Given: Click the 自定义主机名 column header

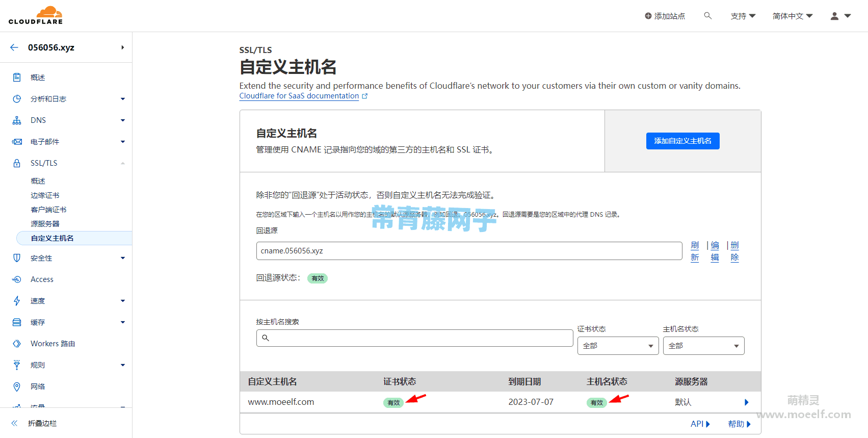Looking at the screenshot, I should tap(272, 381).
